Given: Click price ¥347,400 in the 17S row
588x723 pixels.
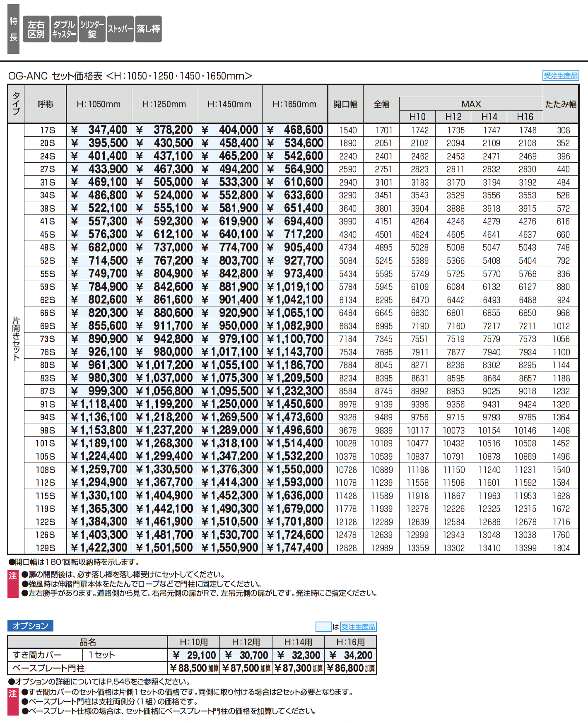Looking at the screenshot, I should (99, 130).
